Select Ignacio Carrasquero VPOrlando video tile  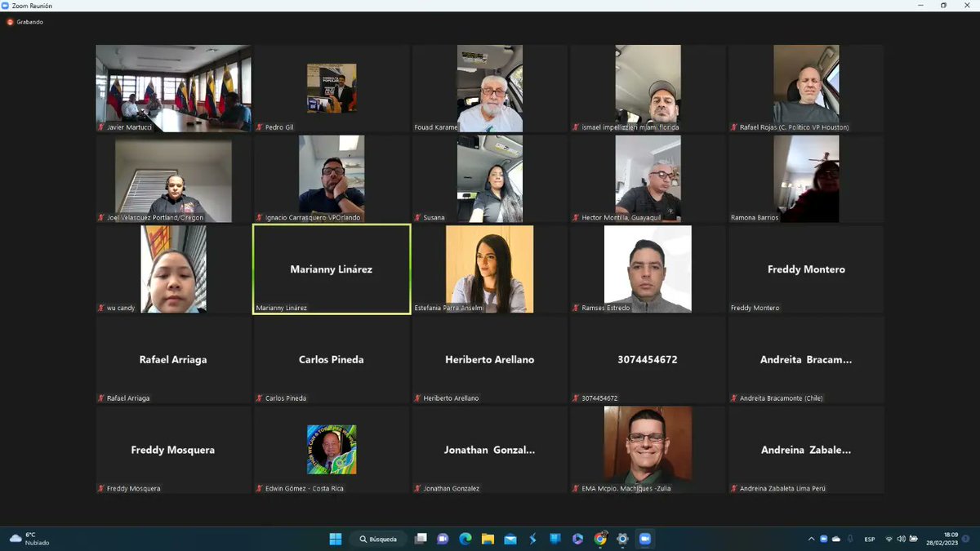click(x=332, y=179)
